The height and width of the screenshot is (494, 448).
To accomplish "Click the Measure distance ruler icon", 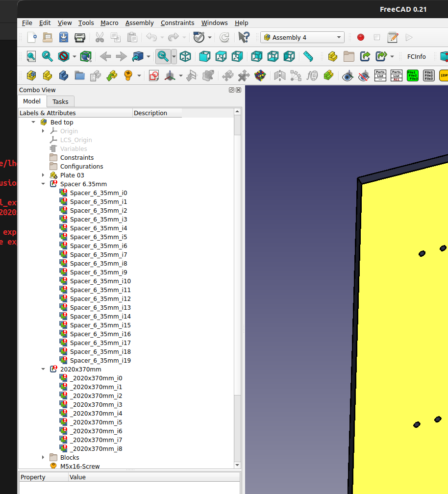I will click(308, 57).
